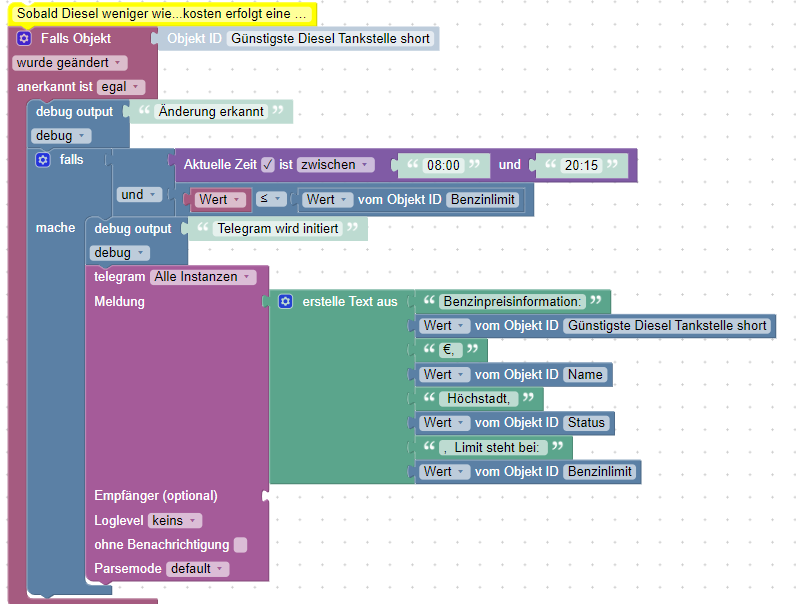Edit Telegram wird initiert text field

pos(278,229)
